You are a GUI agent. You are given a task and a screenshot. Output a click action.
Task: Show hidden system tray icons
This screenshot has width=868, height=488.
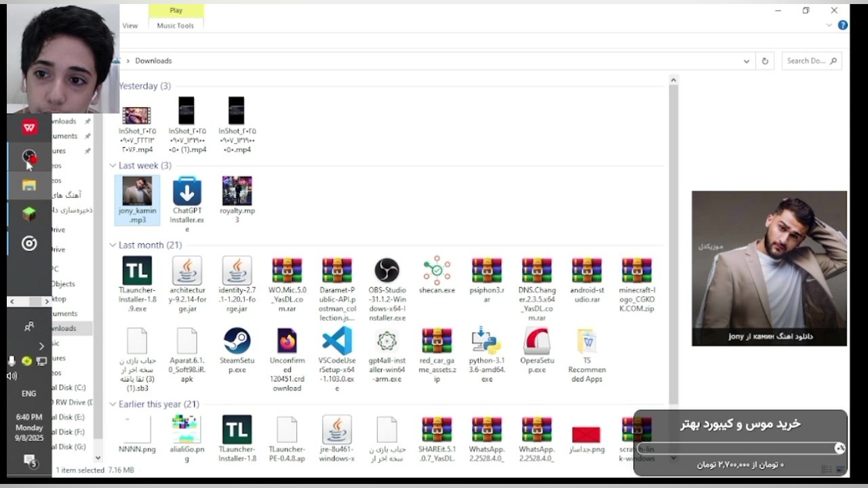[x=41, y=346]
